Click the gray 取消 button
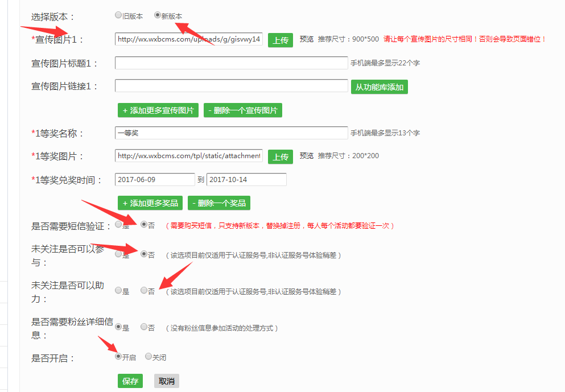The height and width of the screenshot is (392, 565). (x=167, y=381)
